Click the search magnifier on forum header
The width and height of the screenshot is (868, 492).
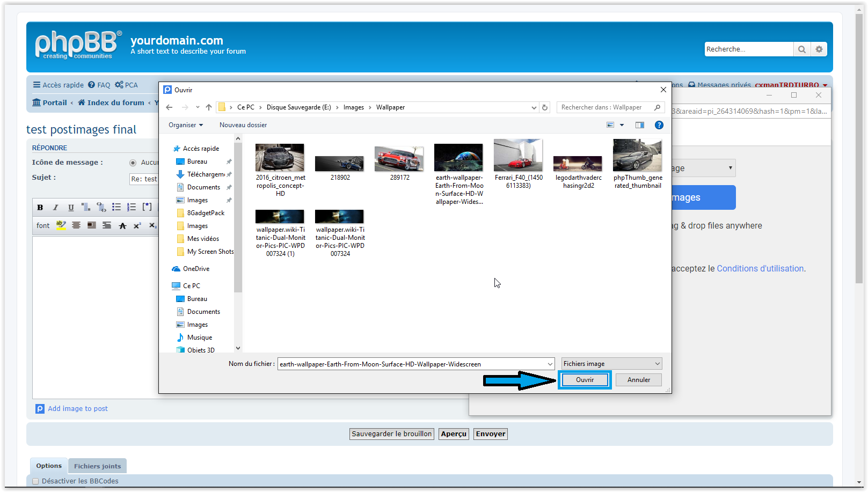pyautogui.click(x=802, y=49)
